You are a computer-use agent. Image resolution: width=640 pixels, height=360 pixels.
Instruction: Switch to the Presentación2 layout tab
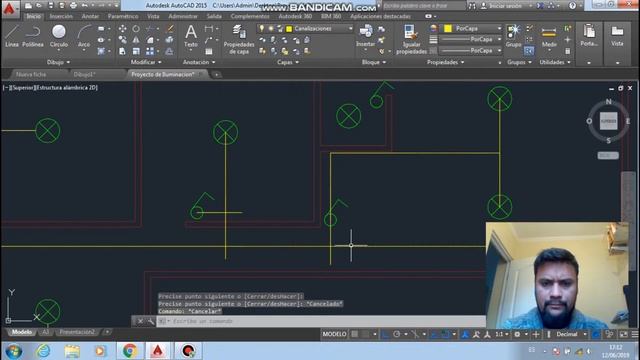[x=77, y=332]
